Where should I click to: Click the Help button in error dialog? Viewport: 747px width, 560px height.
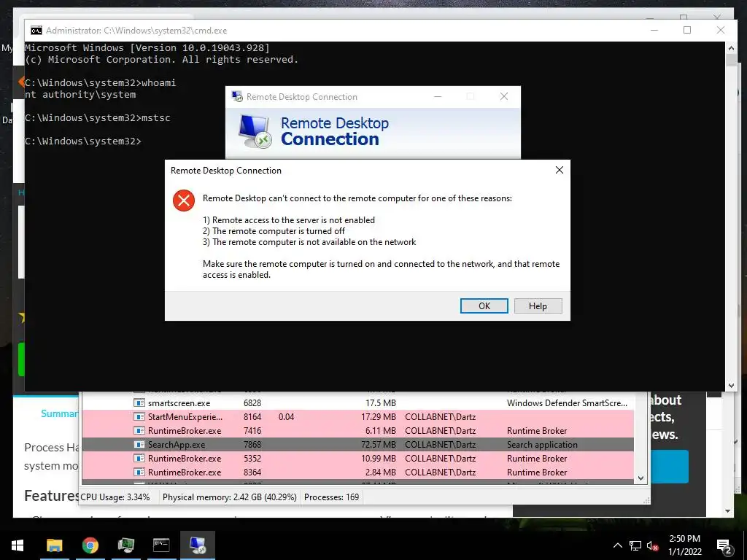[538, 306]
